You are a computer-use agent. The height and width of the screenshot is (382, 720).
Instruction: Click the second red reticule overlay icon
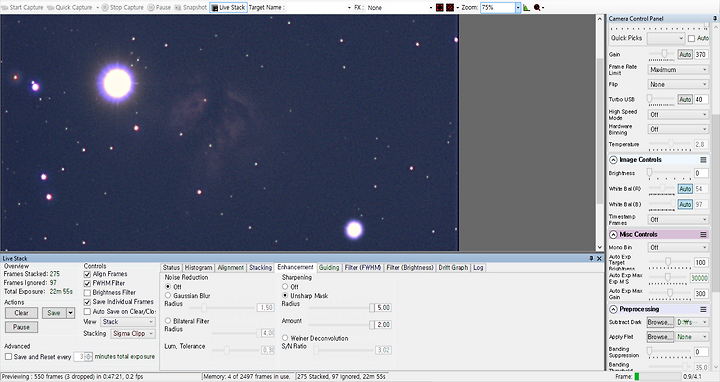point(450,7)
